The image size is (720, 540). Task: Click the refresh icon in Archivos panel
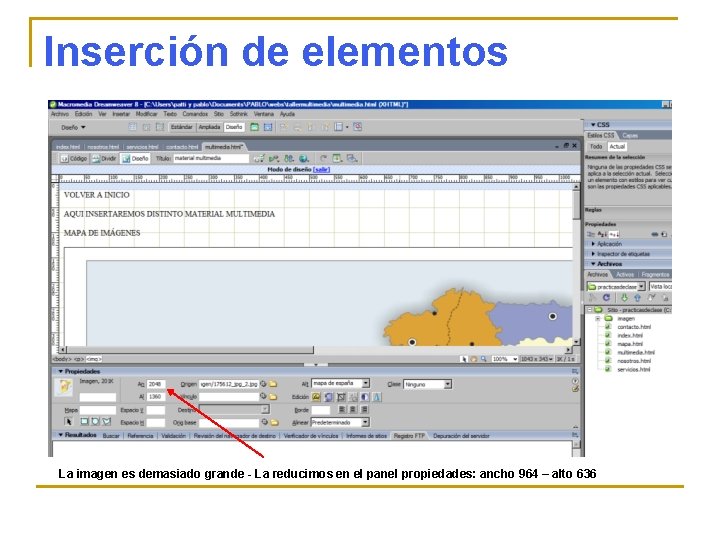(606, 298)
